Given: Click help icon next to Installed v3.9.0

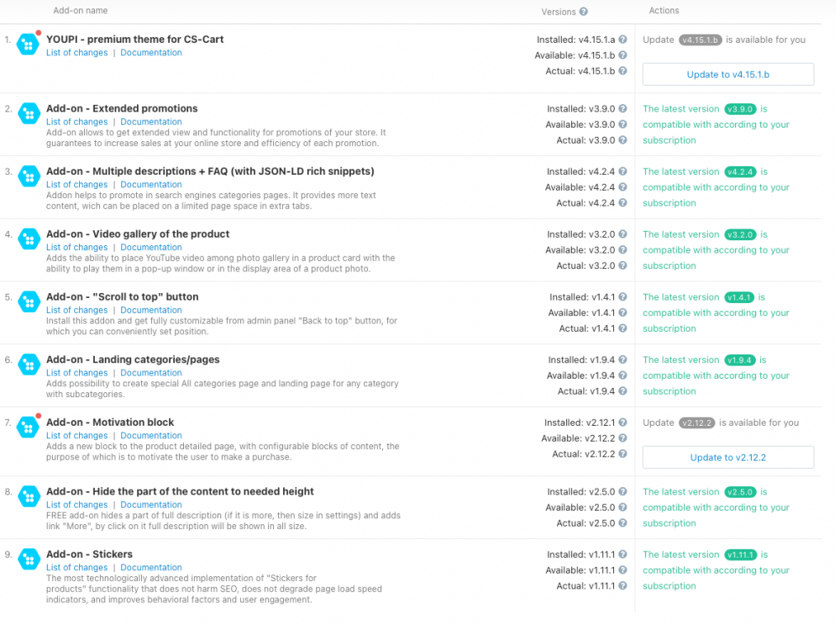Looking at the screenshot, I should 623,109.
